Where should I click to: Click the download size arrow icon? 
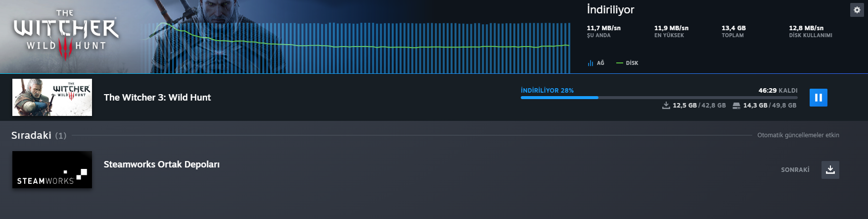click(666, 105)
